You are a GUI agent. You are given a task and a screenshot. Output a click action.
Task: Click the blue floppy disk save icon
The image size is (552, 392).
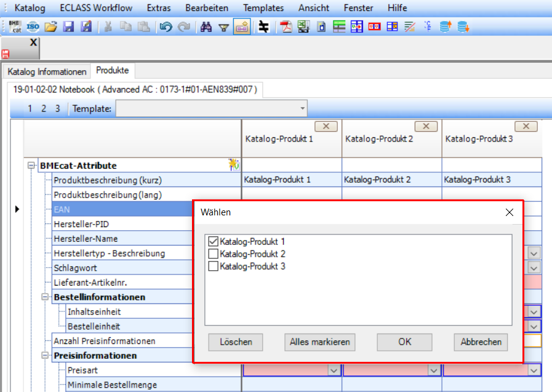68,26
